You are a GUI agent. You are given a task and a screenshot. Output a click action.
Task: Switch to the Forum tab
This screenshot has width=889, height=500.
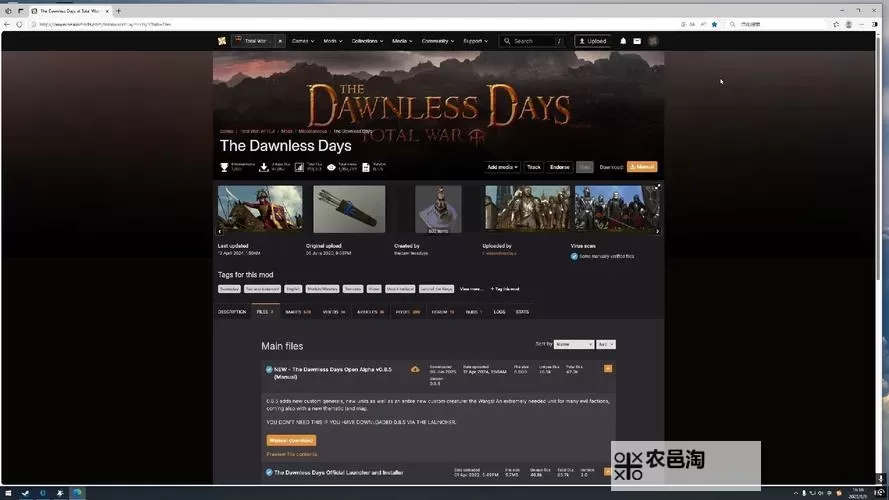coord(443,312)
